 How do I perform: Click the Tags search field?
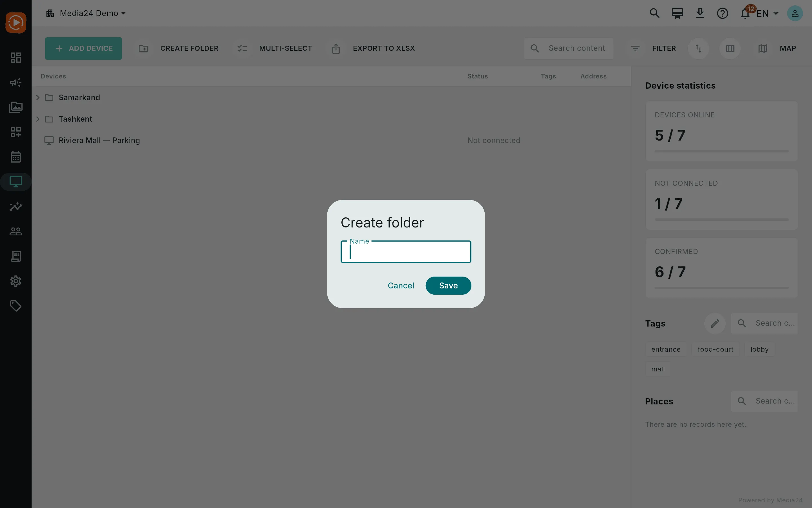[x=764, y=323]
